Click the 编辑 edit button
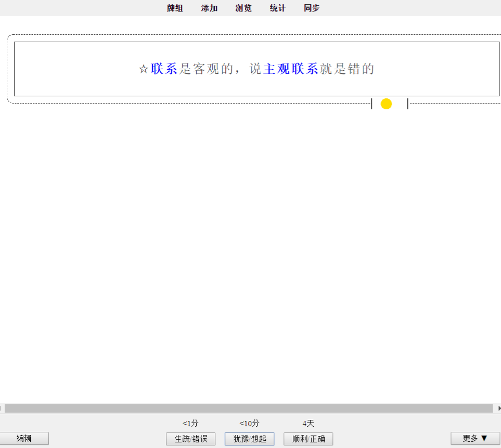This screenshot has height=448, width=501. (24, 438)
